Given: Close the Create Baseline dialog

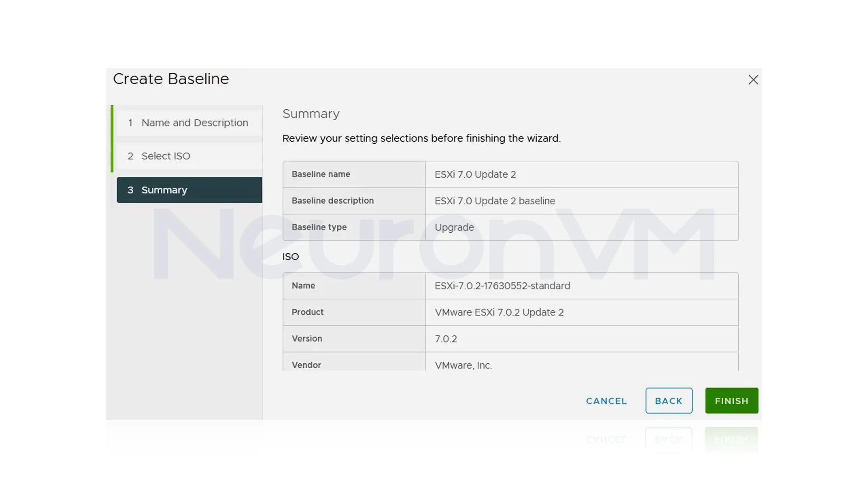Looking at the screenshot, I should (x=753, y=80).
